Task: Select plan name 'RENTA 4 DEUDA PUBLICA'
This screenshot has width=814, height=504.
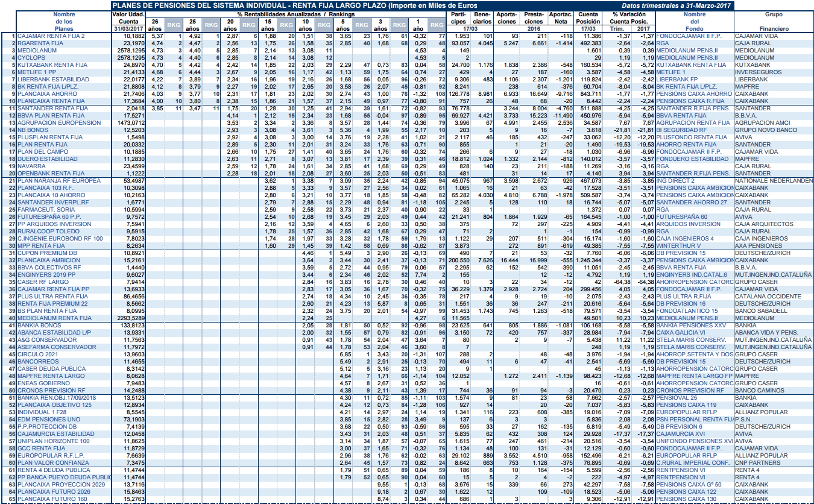Action: (x=54, y=470)
